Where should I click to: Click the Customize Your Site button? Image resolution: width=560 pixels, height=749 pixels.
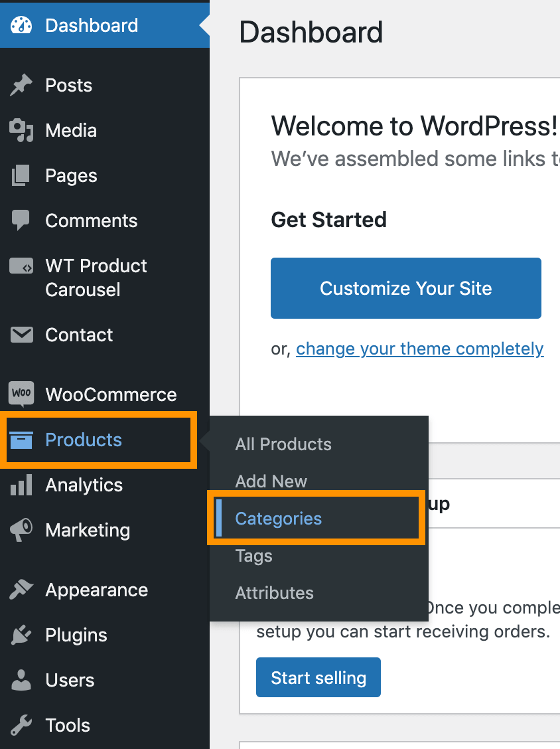pyautogui.click(x=406, y=288)
